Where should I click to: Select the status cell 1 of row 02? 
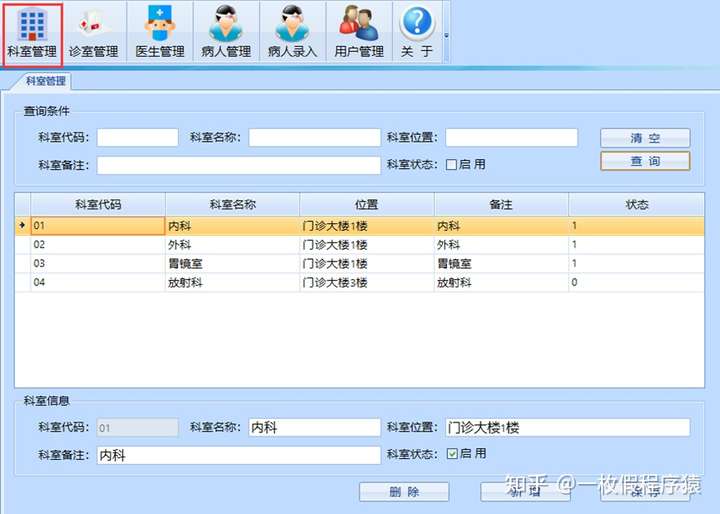636,245
